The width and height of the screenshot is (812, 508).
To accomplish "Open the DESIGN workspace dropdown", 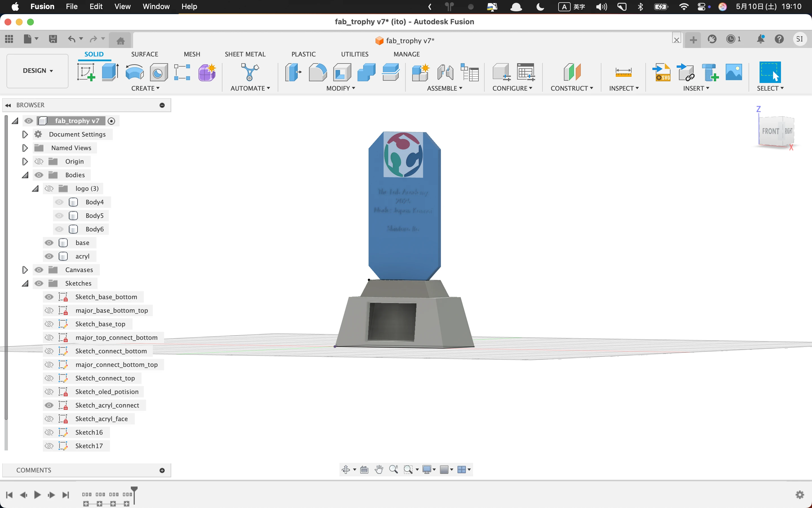I will pyautogui.click(x=37, y=71).
